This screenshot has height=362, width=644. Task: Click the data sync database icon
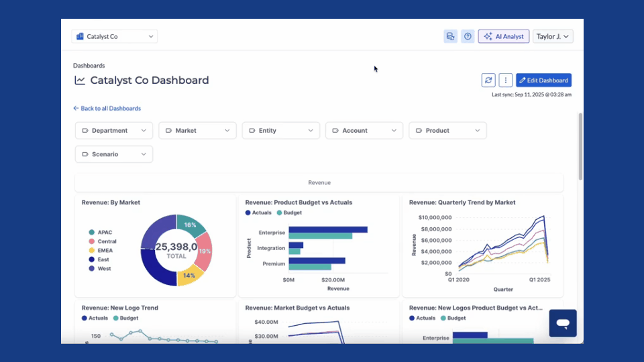450,36
